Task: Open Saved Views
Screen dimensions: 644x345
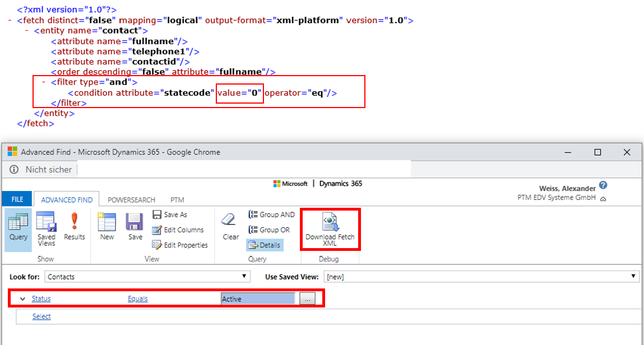Action: pyautogui.click(x=46, y=230)
